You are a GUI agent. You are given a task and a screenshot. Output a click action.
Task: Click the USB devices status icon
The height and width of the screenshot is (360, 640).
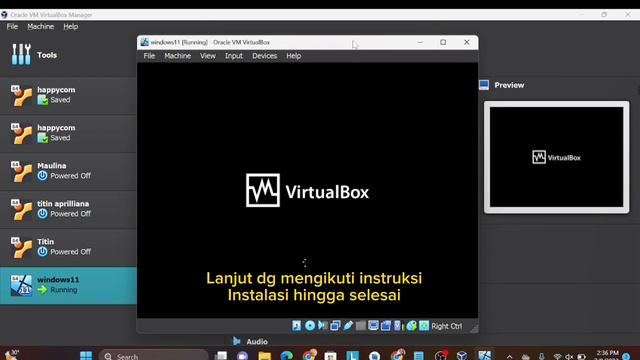pos(348,326)
